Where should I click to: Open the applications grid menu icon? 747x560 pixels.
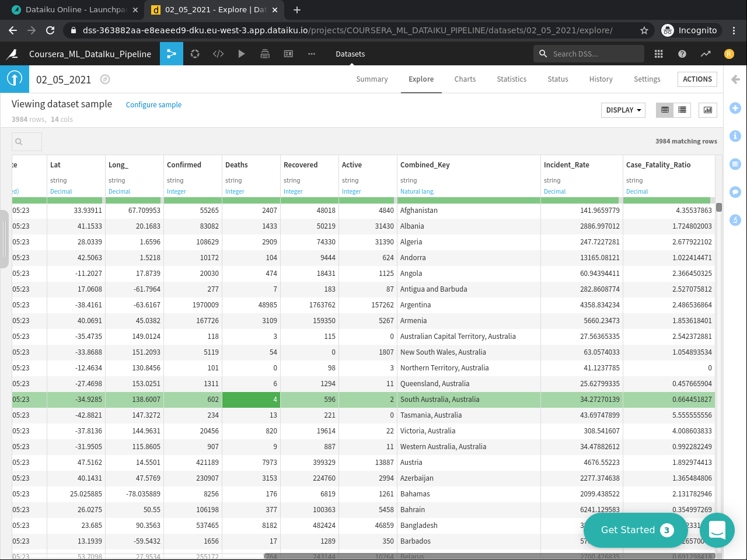(x=659, y=54)
